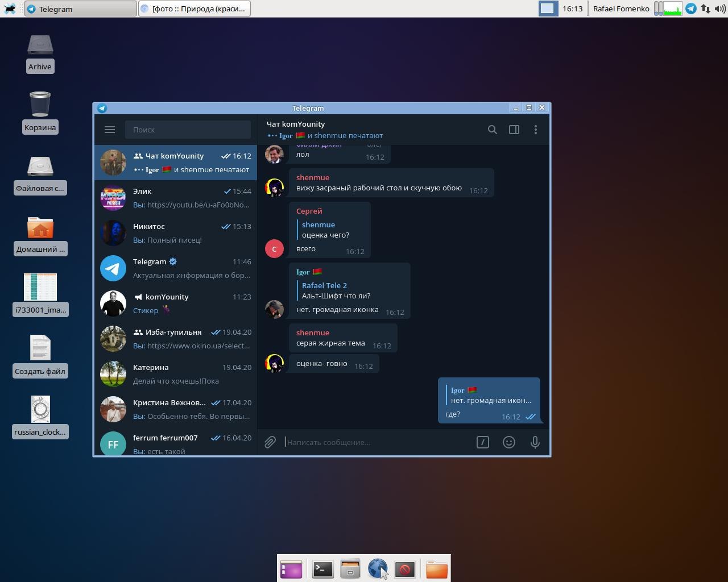Click the Telegram tray icon

[x=691, y=9]
